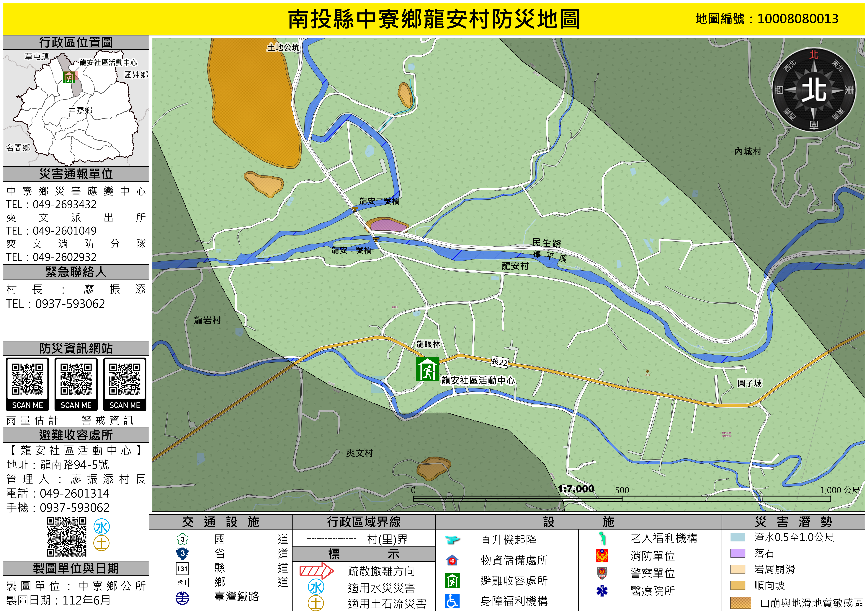Click the red evacuation direction arrow
Viewport: 868px width, 614px height.
point(316,571)
